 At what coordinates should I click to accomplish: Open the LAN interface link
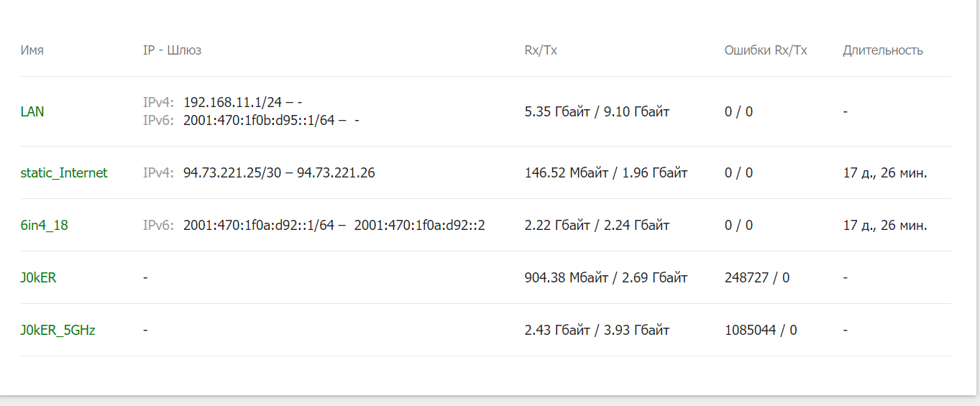click(32, 111)
